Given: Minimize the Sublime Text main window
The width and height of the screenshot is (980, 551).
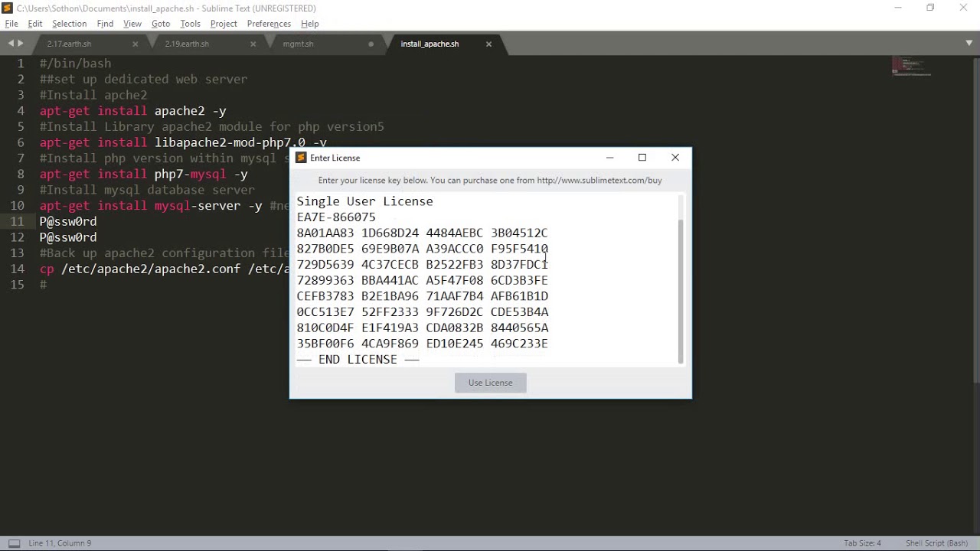Looking at the screenshot, I should [897, 8].
